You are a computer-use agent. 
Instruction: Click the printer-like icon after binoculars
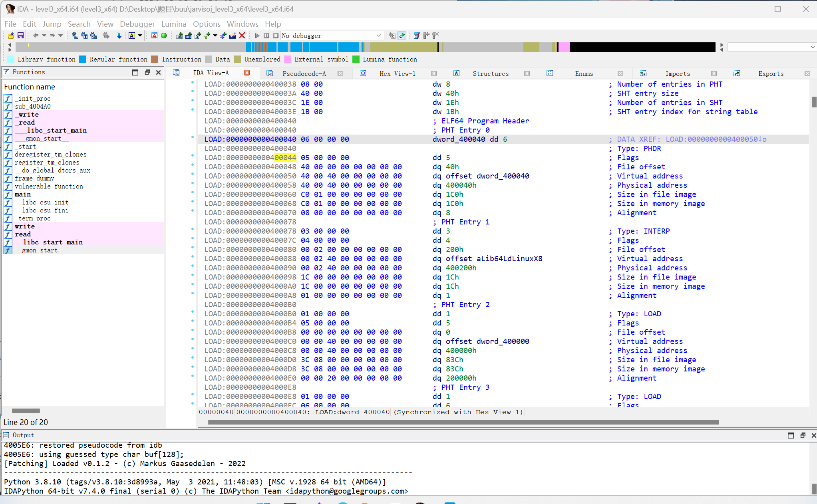pyautogui.click(x=106, y=36)
